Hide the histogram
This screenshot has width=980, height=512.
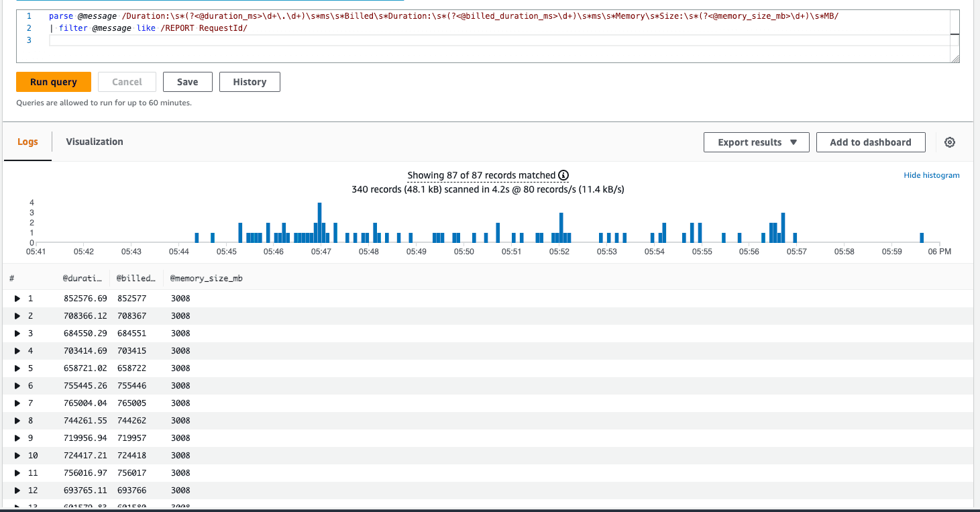(x=931, y=175)
